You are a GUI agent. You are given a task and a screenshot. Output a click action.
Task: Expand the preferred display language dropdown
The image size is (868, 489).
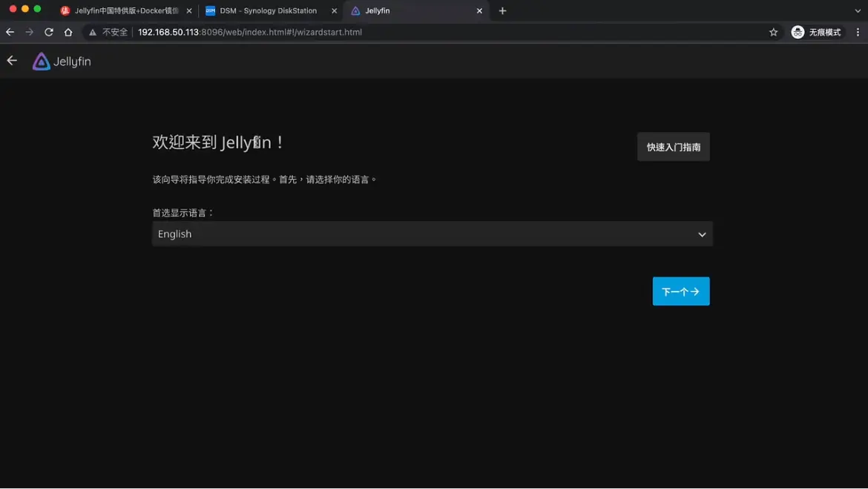click(x=432, y=234)
